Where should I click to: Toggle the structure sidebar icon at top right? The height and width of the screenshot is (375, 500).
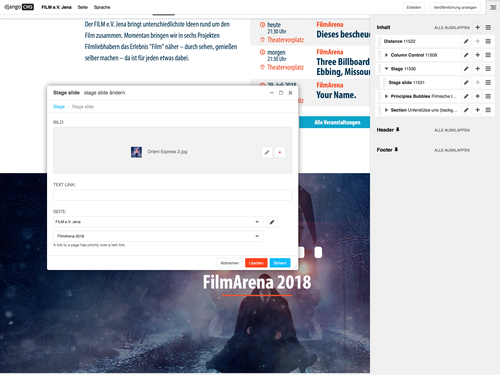point(493,7)
